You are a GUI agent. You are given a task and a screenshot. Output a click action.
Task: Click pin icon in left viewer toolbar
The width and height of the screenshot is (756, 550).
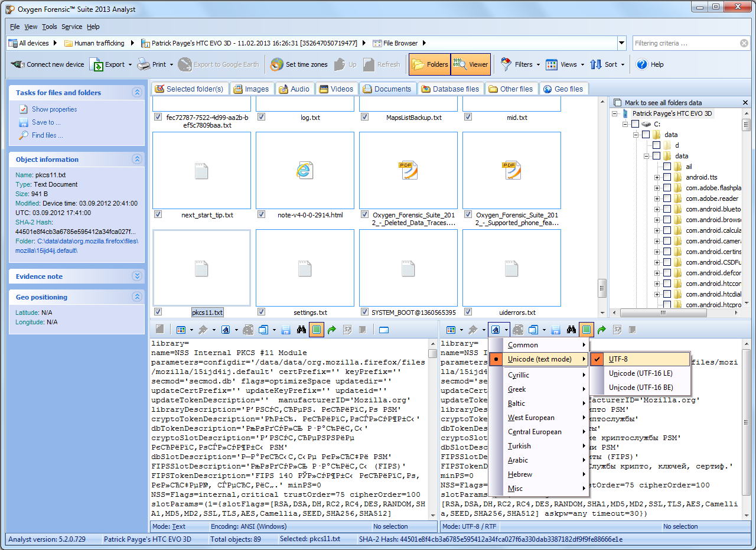coord(203,330)
